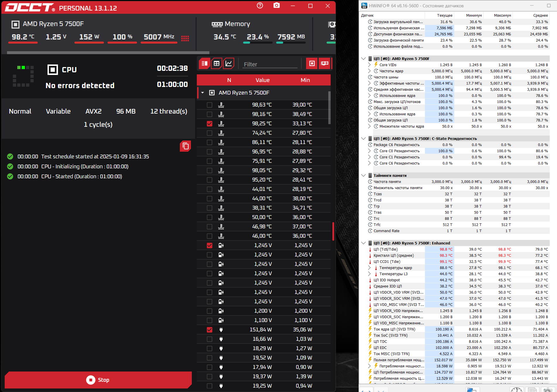Click the vertical scrollbar of the OCCT sensor list
Viewport: 557px width, 392px height.
(x=329, y=107)
